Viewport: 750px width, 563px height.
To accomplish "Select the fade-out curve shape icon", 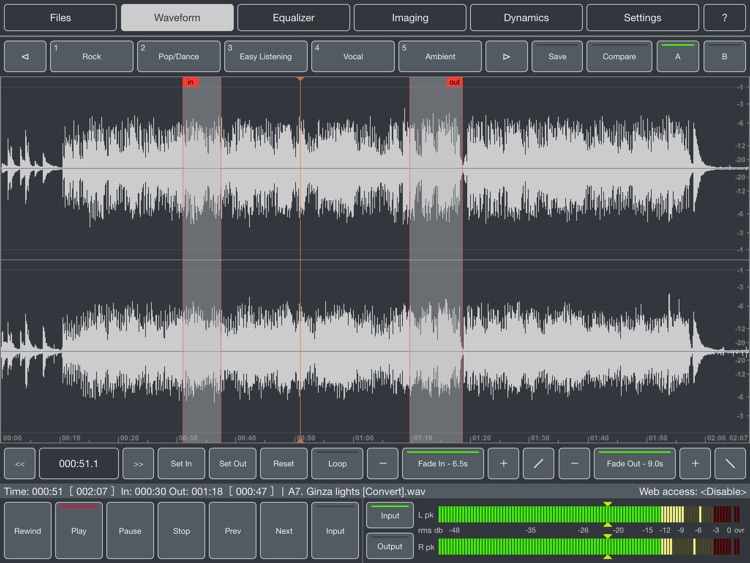I will (x=731, y=463).
